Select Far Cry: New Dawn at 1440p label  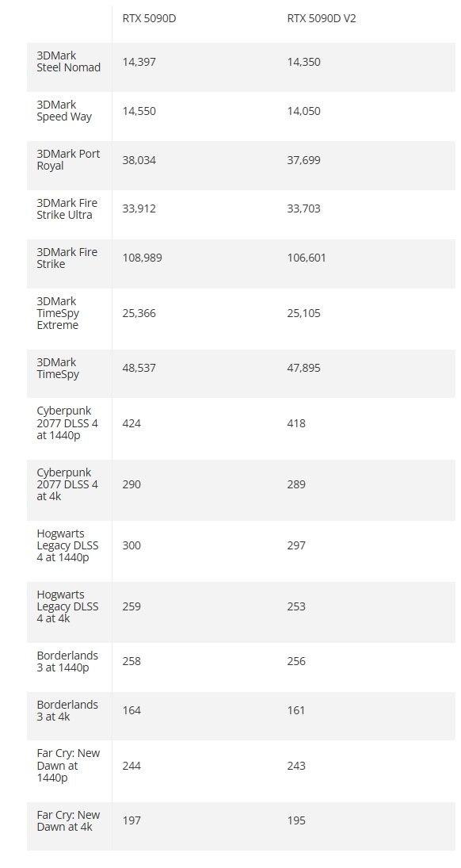pyautogui.click(x=69, y=766)
